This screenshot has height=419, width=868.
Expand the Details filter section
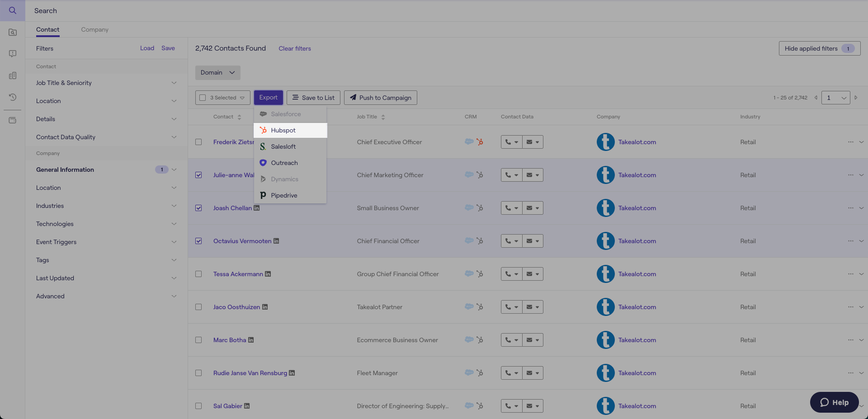[106, 119]
